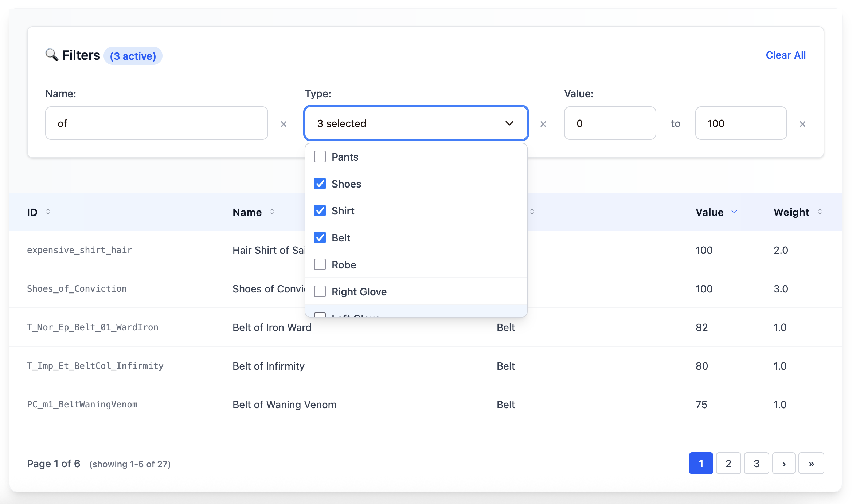Click the sort icon on Name column
The image size is (852, 504).
click(x=272, y=212)
